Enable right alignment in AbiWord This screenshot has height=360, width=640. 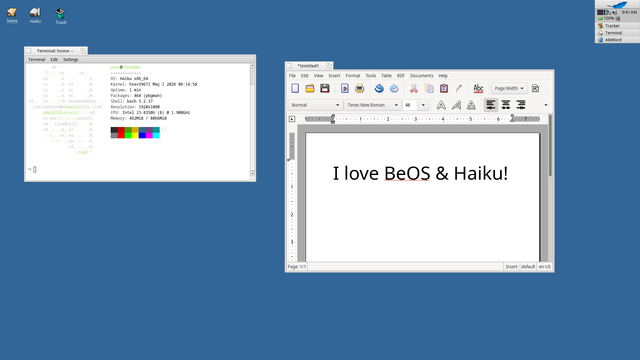(x=521, y=105)
